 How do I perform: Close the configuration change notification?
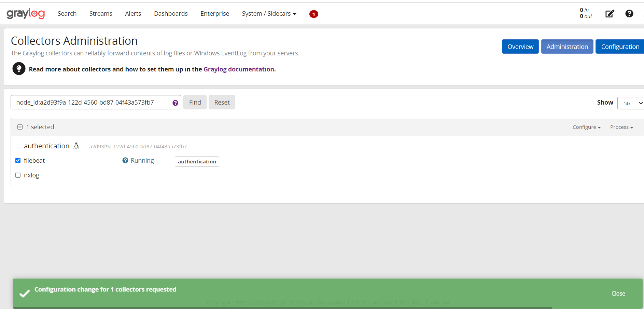coord(618,294)
